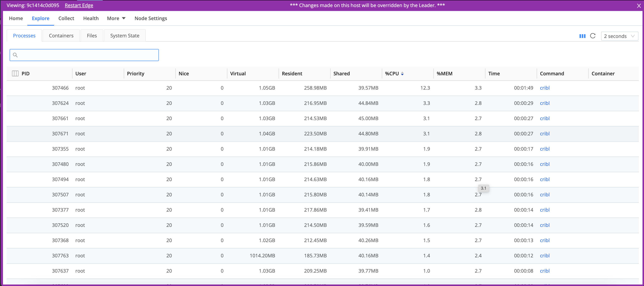
Task: Toggle the %CPU column sort arrows
Action: pos(402,74)
